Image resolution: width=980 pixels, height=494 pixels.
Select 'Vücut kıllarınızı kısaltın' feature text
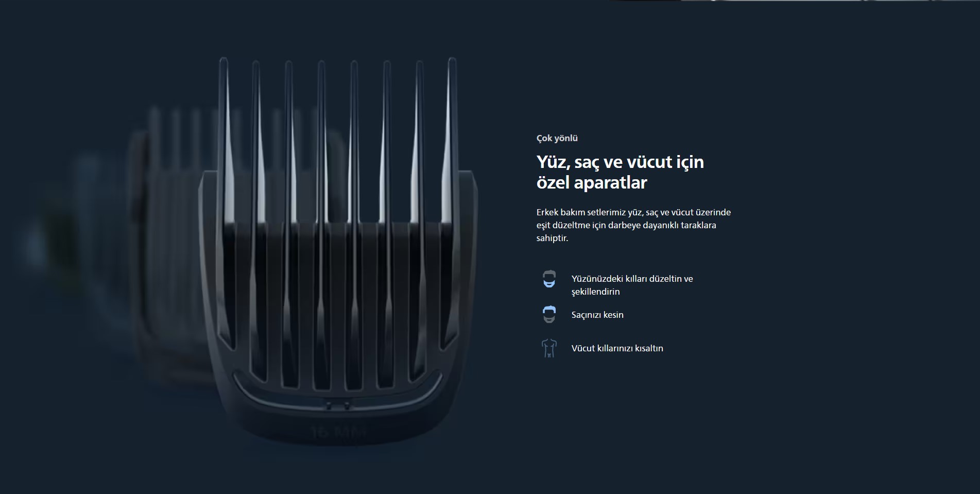617,348
